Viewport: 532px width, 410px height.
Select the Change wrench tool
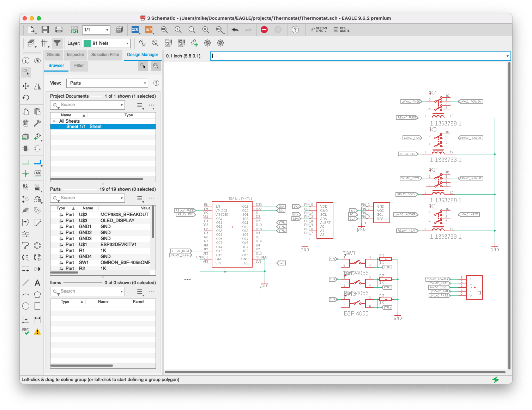[x=37, y=123]
